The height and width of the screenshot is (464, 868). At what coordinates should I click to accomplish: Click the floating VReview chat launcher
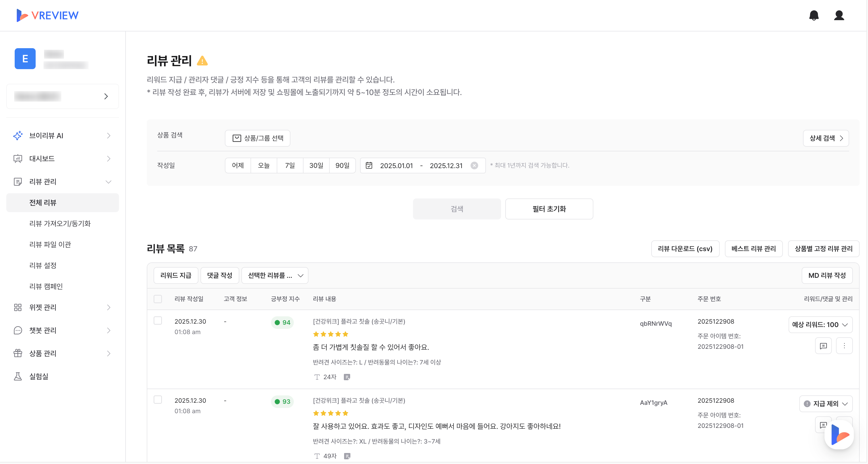(839, 435)
